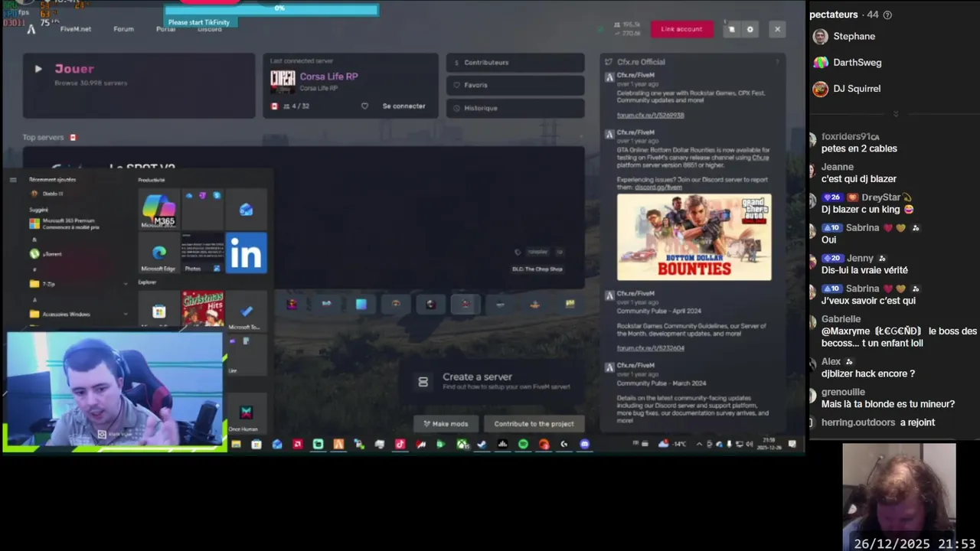980x551 pixels.
Task: Click username DreyStar in chat
Action: pyautogui.click(x=880, y=197)
